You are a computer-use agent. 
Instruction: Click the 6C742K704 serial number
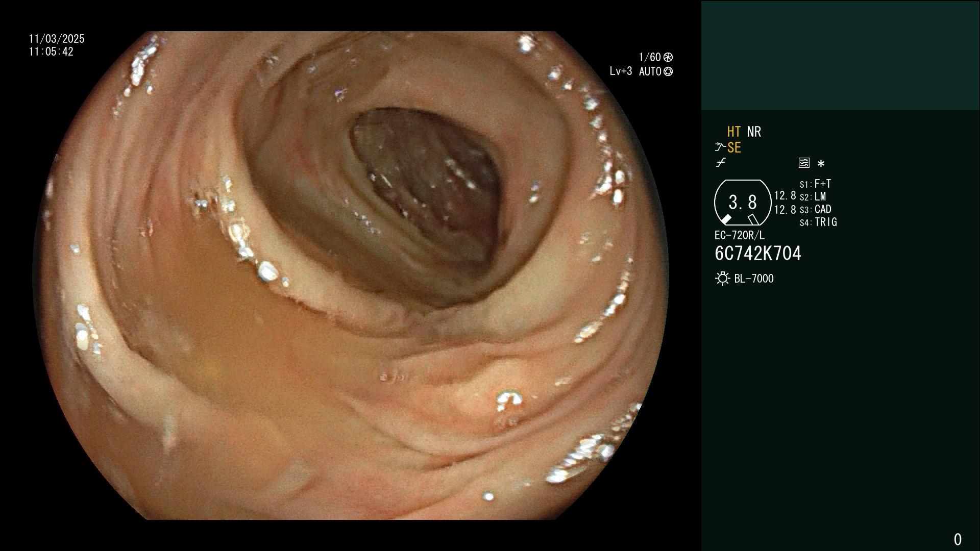pos(758,254)
